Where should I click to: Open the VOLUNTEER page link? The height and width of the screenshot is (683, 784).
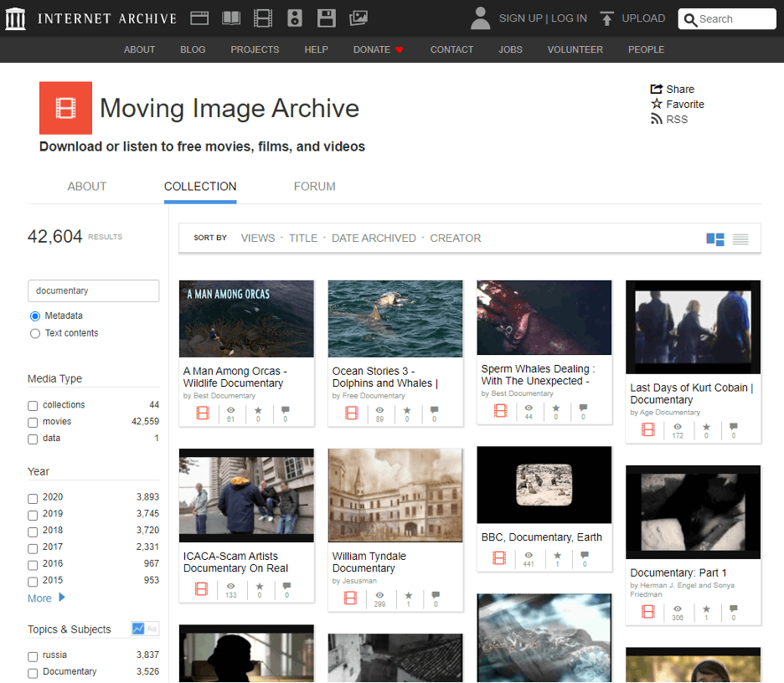point(575,49)
